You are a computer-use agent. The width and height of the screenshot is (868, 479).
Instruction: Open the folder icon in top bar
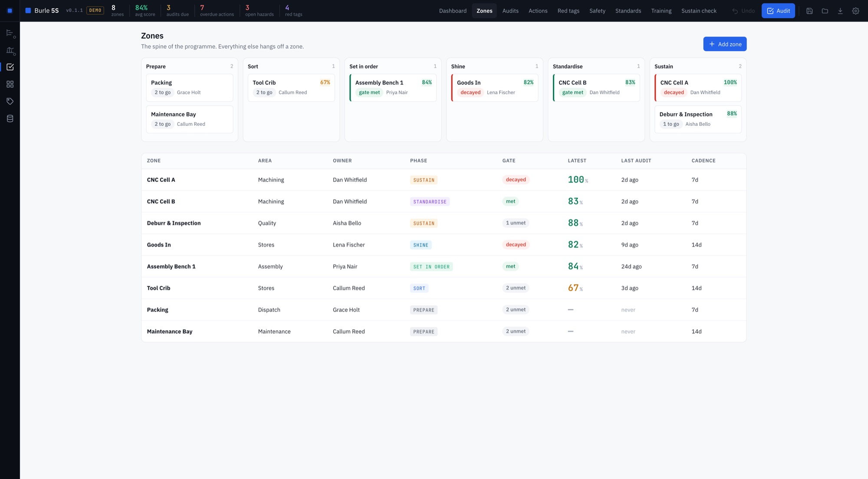[x=825, y=11]
